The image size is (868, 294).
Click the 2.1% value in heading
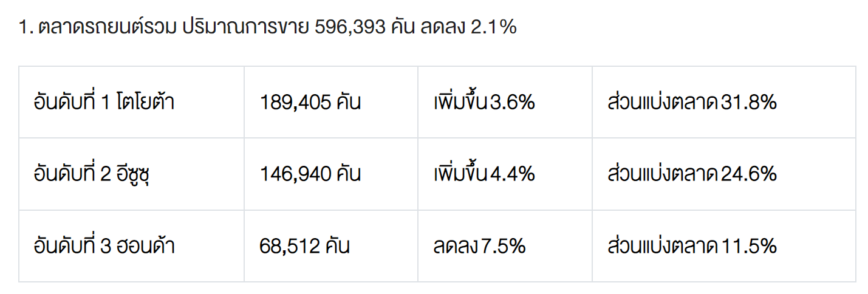[x=493, y=28]
